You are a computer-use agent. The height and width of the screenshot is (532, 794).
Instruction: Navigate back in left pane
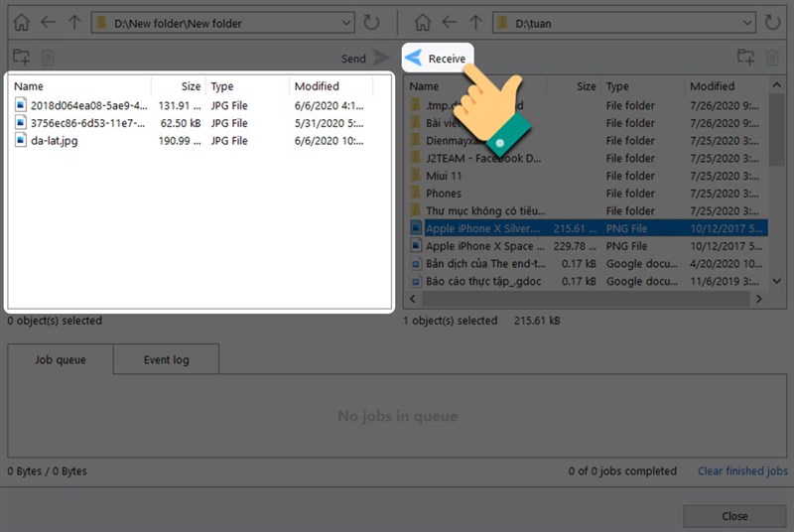click(x=48, y=22)
